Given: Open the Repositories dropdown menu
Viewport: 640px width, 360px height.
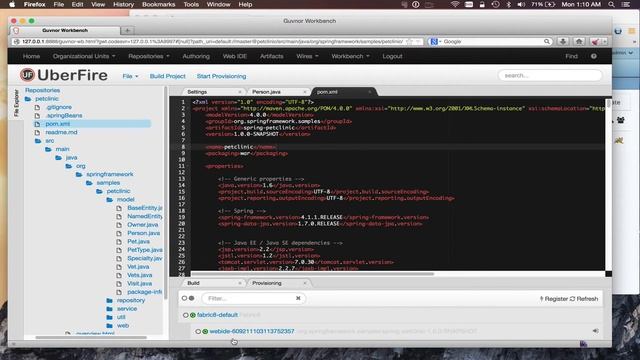Looking at the screenshot, I should click(149, 56).
